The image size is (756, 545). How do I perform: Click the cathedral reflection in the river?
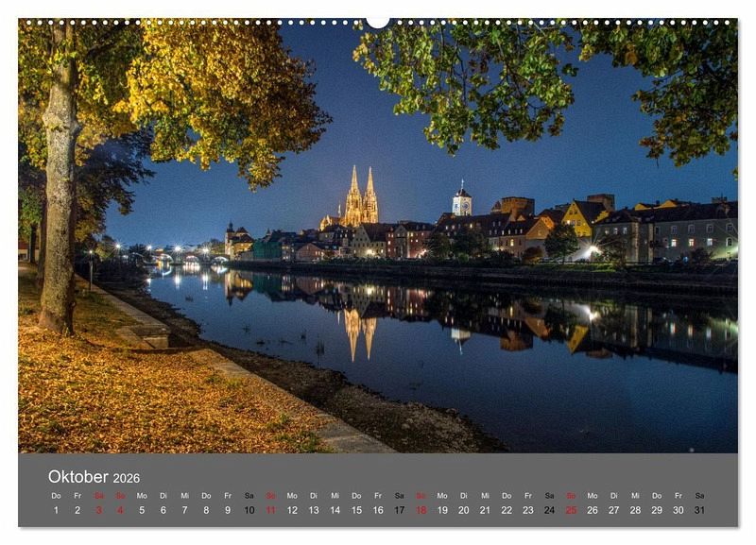[x=361, y=333]
